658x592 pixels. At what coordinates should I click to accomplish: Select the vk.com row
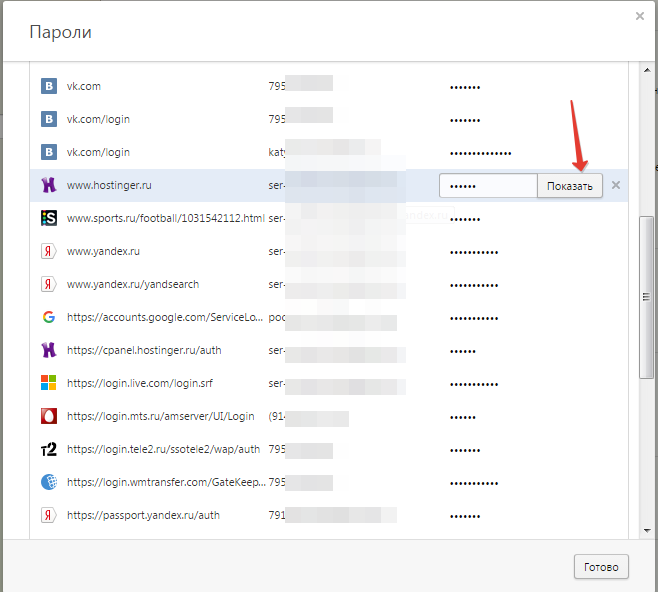click(x=329, y=86)
